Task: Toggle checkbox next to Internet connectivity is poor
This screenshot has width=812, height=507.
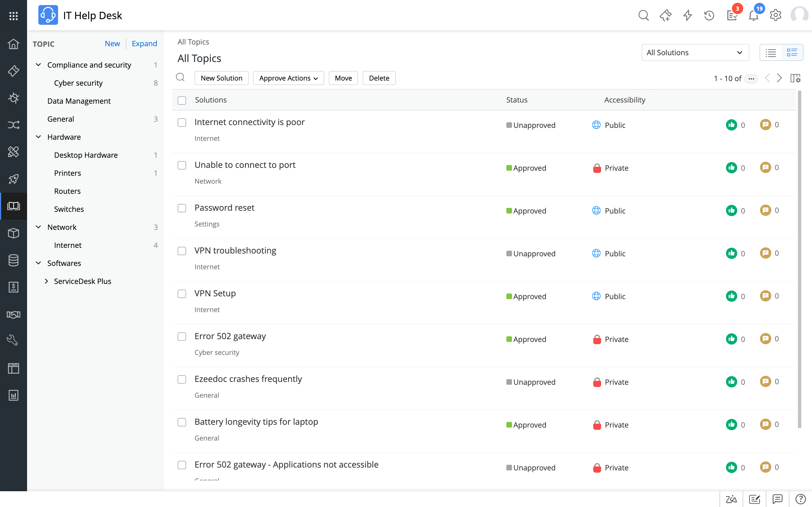Action: tap(182, 122)
